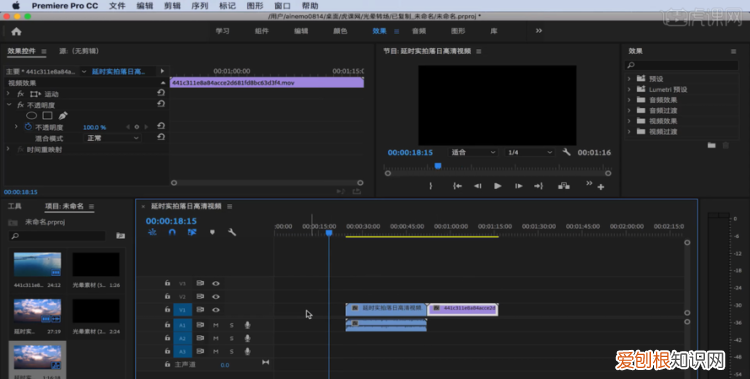Toggle the opacity animation stopwatch
This screenshot has width=750, height=379.
pos(28,127)
